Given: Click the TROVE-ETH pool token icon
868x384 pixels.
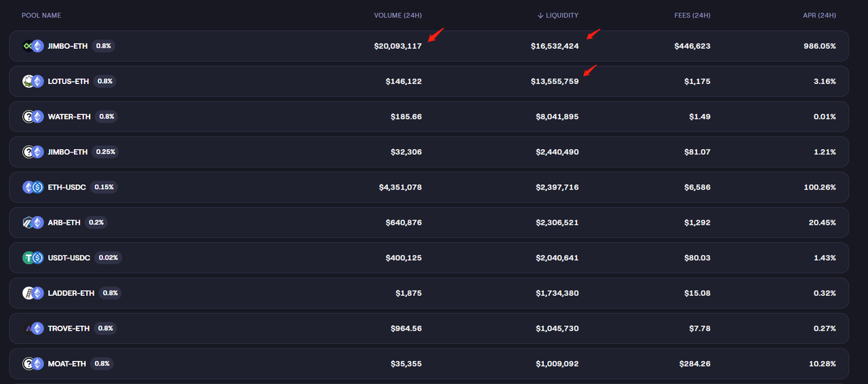Looking at the screenshot, I should 33,328.
